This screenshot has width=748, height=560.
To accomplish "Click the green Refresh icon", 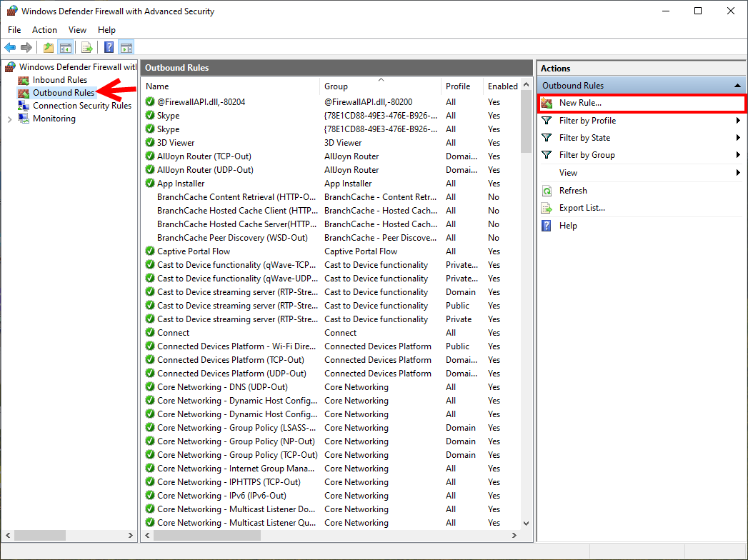I will pos(547,191).
